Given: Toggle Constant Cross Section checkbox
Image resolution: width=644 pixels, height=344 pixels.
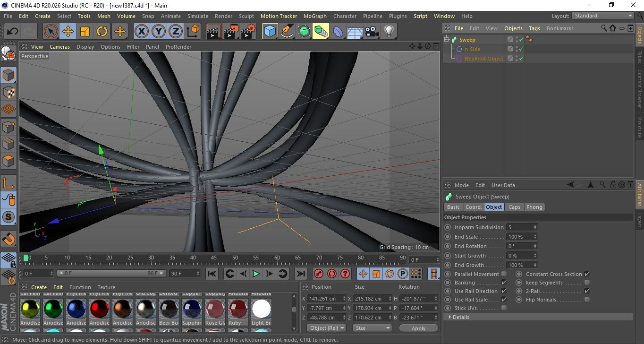Looking at the screenshot, I should (x=587, y=274).
